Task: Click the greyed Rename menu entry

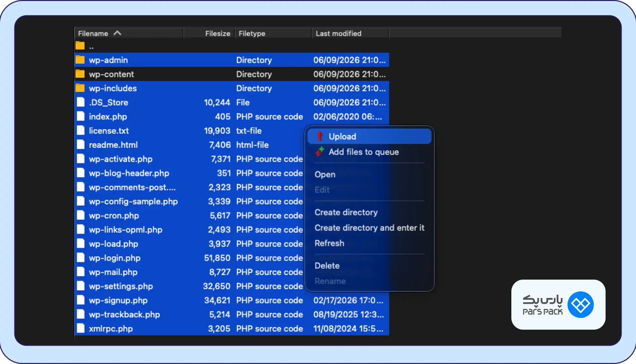Action: tap(369, 281)
